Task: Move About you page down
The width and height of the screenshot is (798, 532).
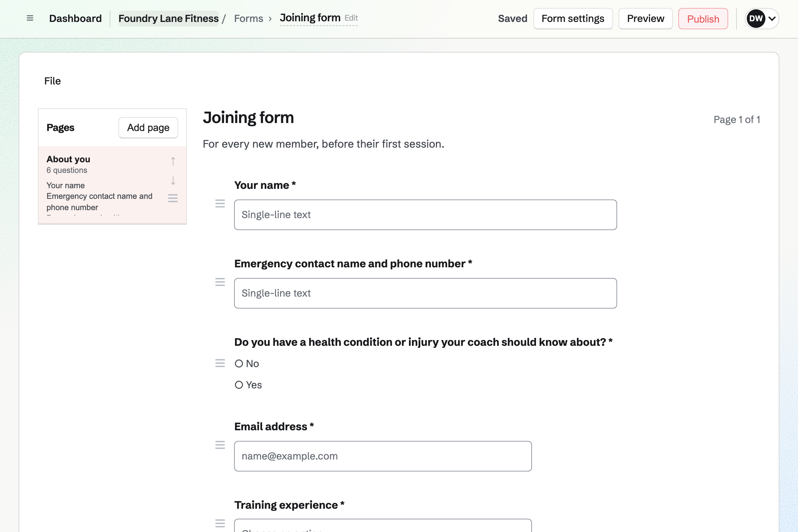Action: tap(173, 180)
